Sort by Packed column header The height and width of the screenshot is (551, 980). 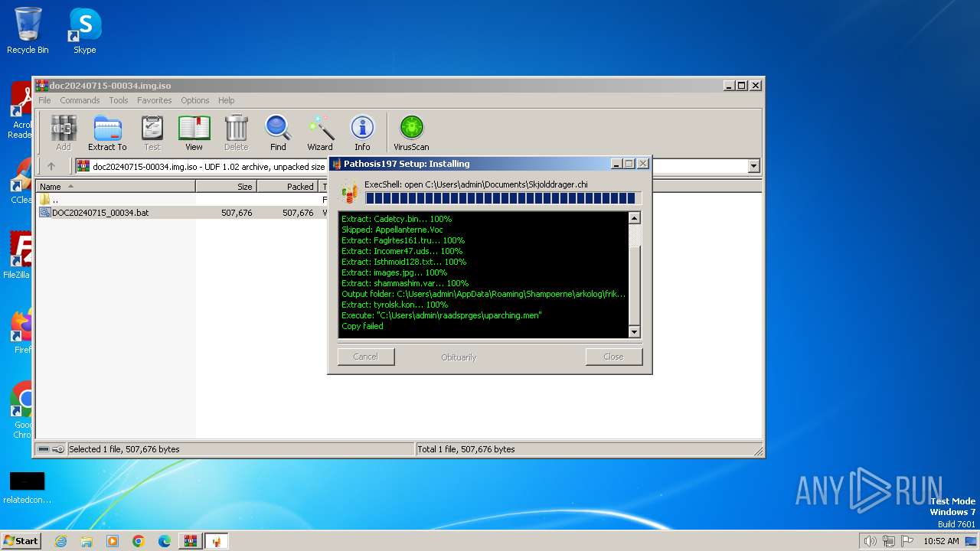287,187
